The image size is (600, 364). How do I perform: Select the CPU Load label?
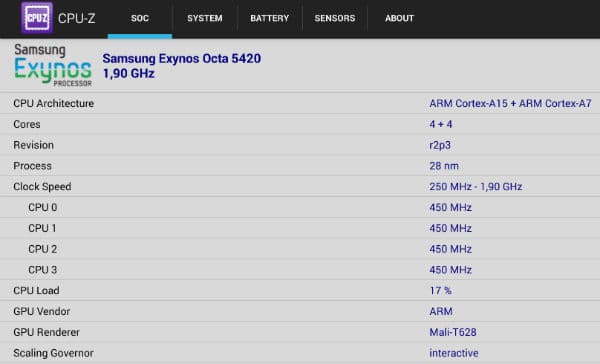click(x=36, y=291)
